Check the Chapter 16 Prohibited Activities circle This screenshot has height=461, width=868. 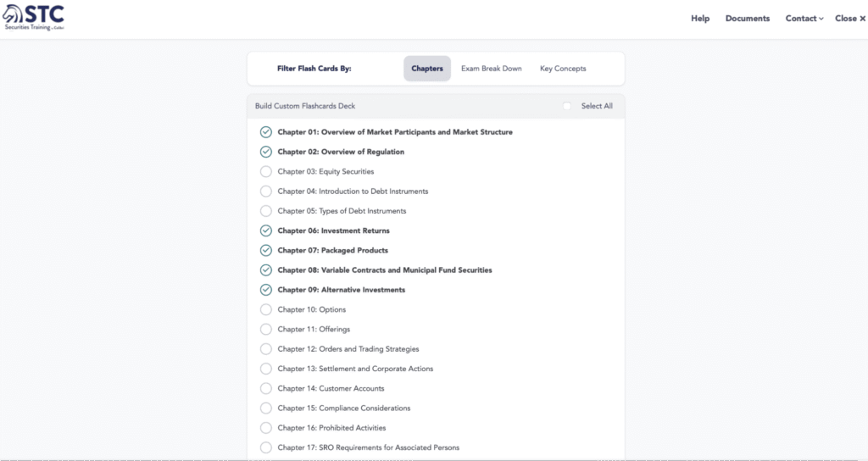(x=265, y=428)
